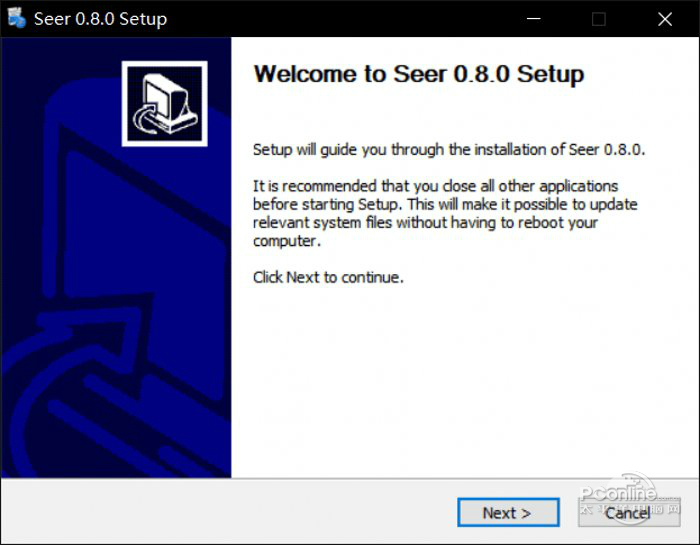Cancel the Seer installation
Screen dimensions: 700x545
629,512
